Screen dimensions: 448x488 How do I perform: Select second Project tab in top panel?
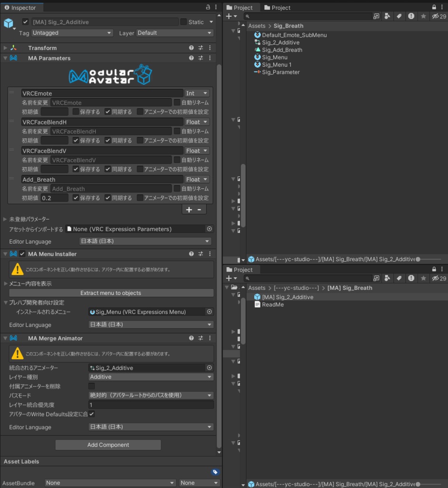(x=277, y=8)
